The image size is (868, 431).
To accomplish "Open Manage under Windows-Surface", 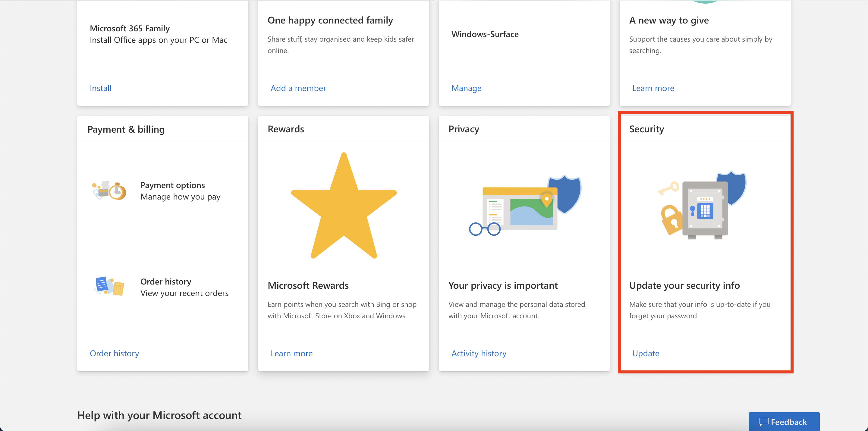I will [466, 88].
